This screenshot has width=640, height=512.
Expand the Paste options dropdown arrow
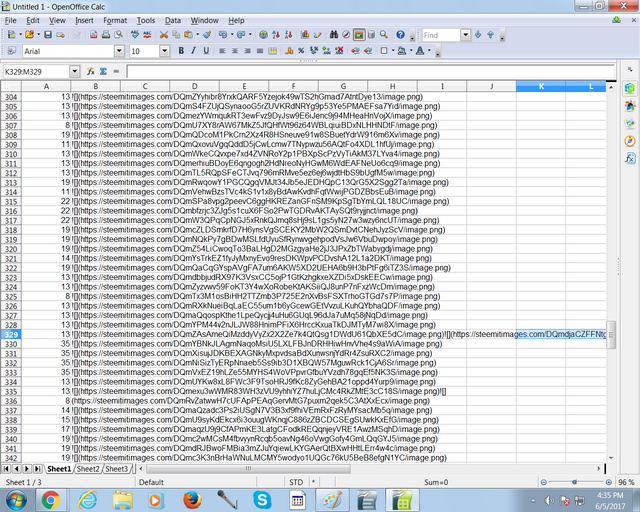coord(198,35)
